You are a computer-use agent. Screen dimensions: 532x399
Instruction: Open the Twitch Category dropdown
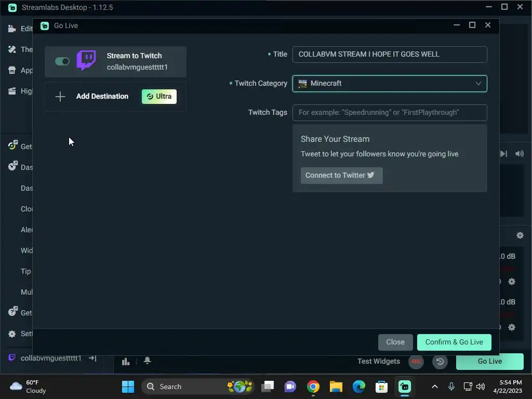pos(390,84)
